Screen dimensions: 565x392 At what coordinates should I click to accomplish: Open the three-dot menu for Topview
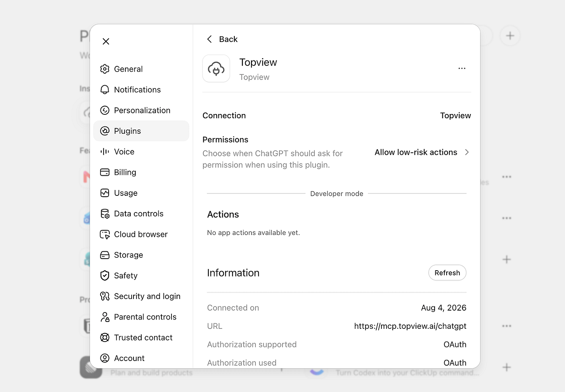[462, 68]
